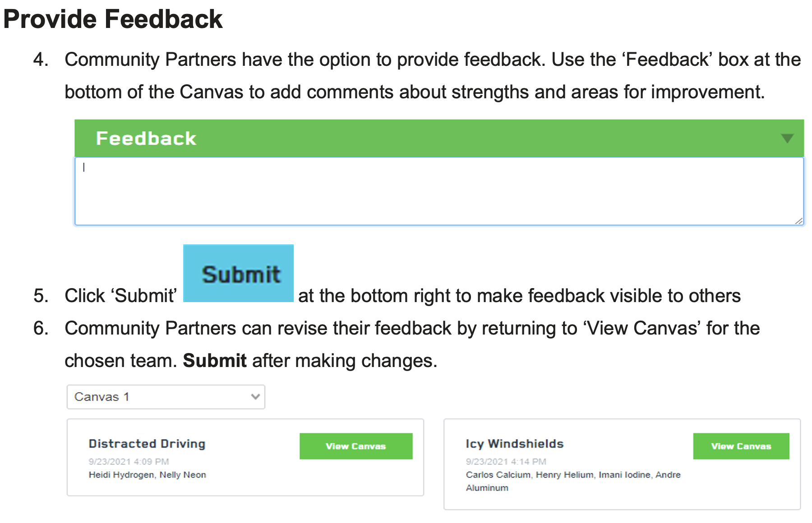Grab the Feedback box resize handle

click(x=798, y=220)
